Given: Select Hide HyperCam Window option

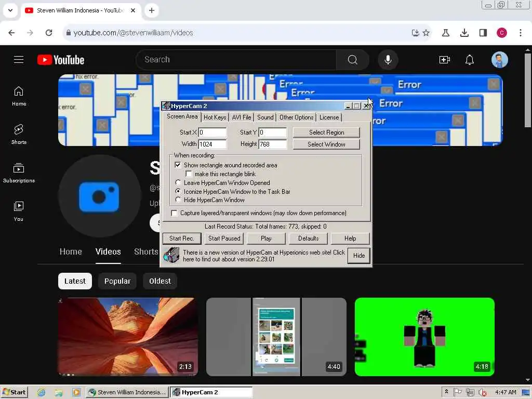Looking at the screenshot, I should (178, 200).
